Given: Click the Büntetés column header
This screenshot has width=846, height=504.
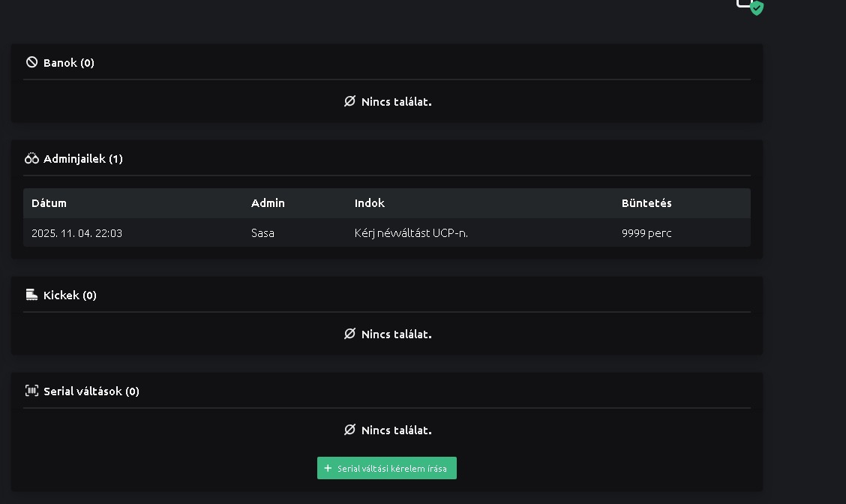Looking at the screenshot, I should (x=646, y=203).
